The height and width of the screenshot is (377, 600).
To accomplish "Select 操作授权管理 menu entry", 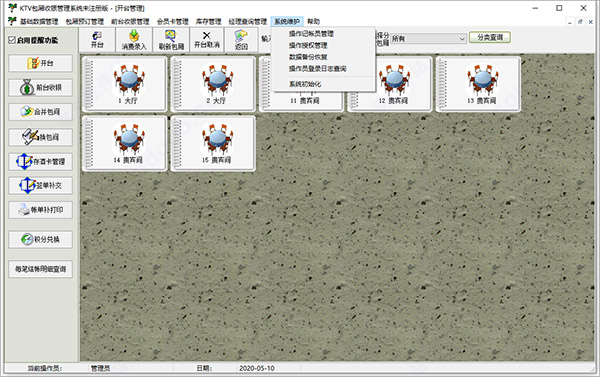I will point(308,46).
